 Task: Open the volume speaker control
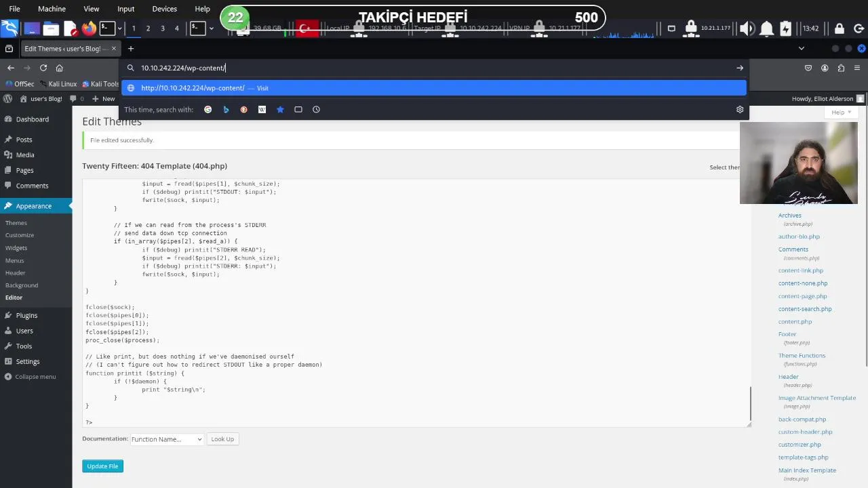(x=747, y=28)
